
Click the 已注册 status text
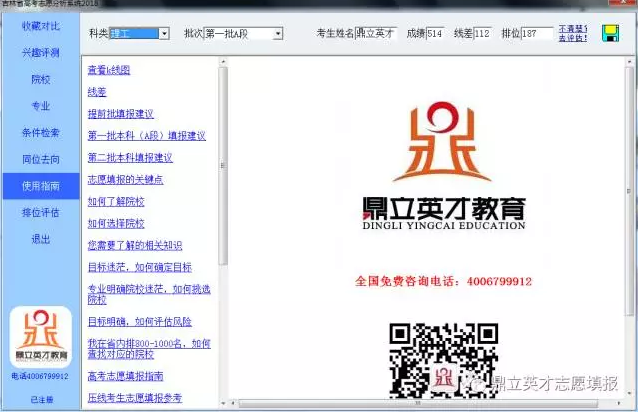[x=42, y=400]
